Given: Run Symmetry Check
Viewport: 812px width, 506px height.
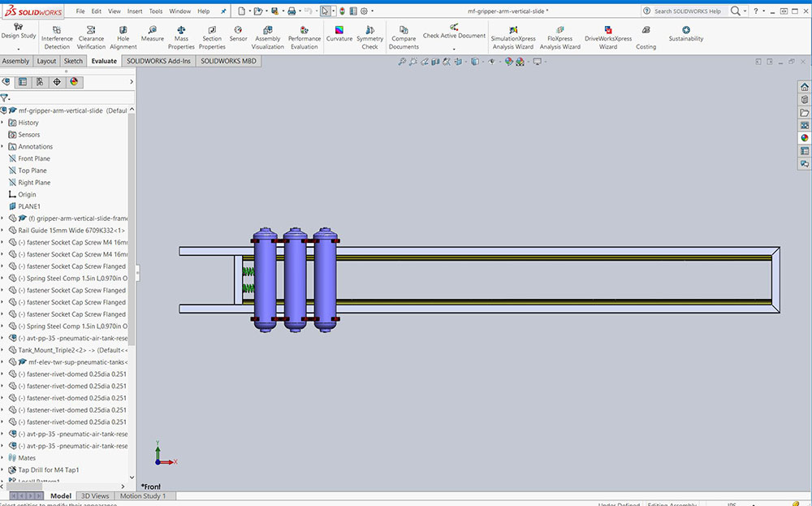Looking at the screenshot, I should [x=369, y=37].
